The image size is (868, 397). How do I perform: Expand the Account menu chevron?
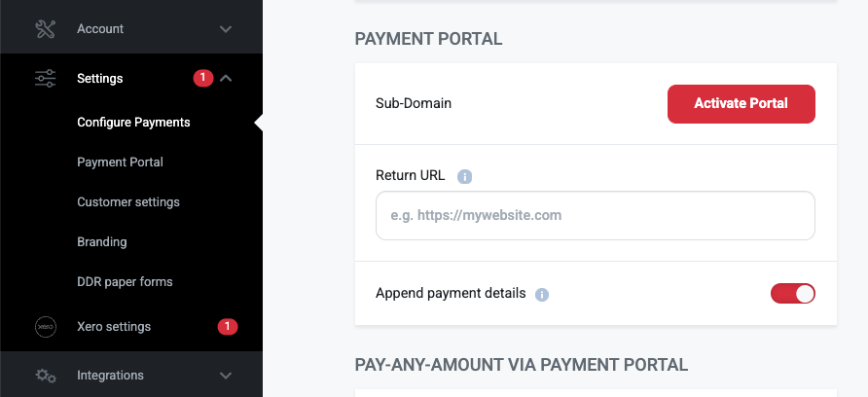pyautogui.click(x=226, y=29)
